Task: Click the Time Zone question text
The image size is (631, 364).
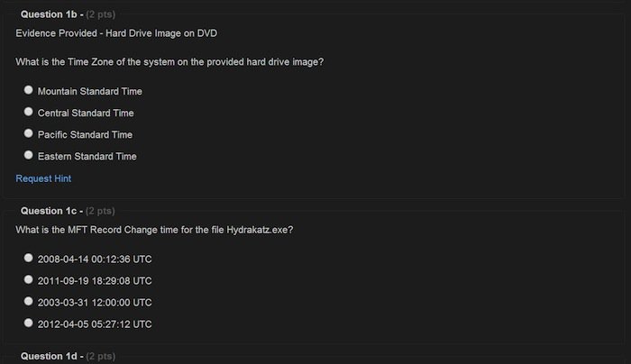Action: 169,62
